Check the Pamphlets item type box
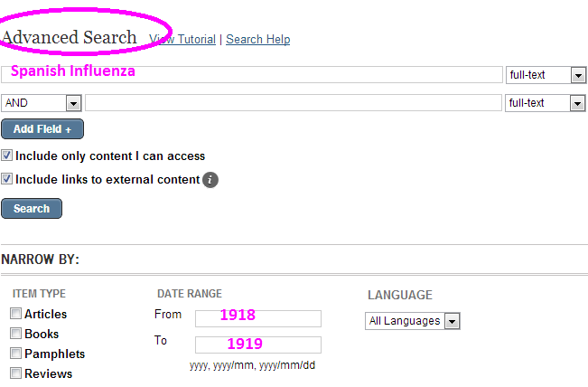588x387 pixels. pyautogui.click(x=15, y=354)
